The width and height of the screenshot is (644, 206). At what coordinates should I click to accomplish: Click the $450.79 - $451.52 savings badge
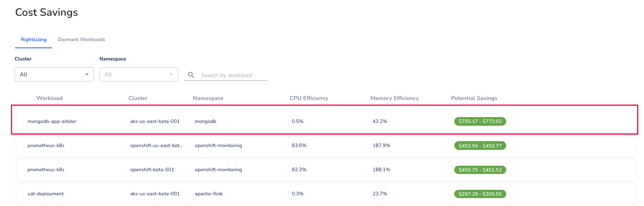coord(480,170)
